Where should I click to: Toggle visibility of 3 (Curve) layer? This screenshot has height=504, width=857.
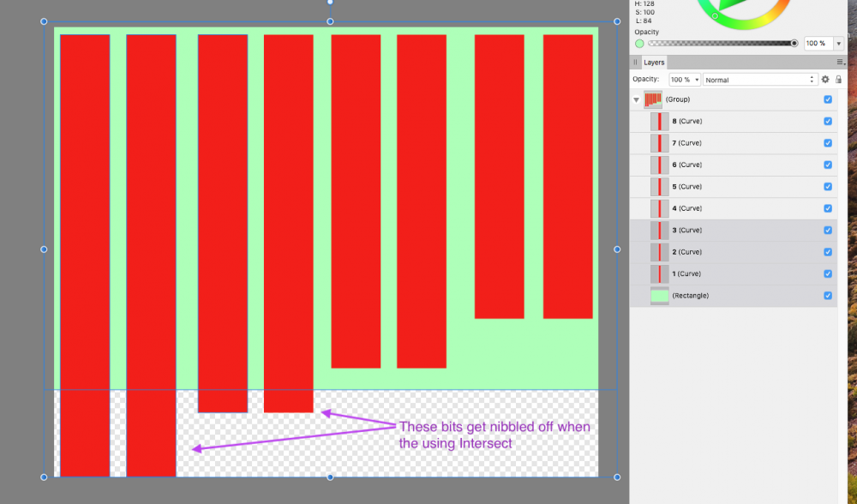[x=828, y=230]
